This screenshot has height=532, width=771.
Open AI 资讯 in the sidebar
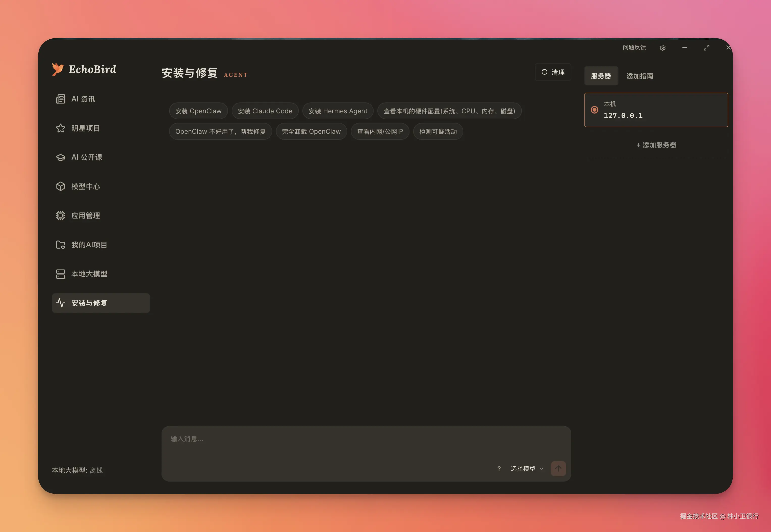101,99
